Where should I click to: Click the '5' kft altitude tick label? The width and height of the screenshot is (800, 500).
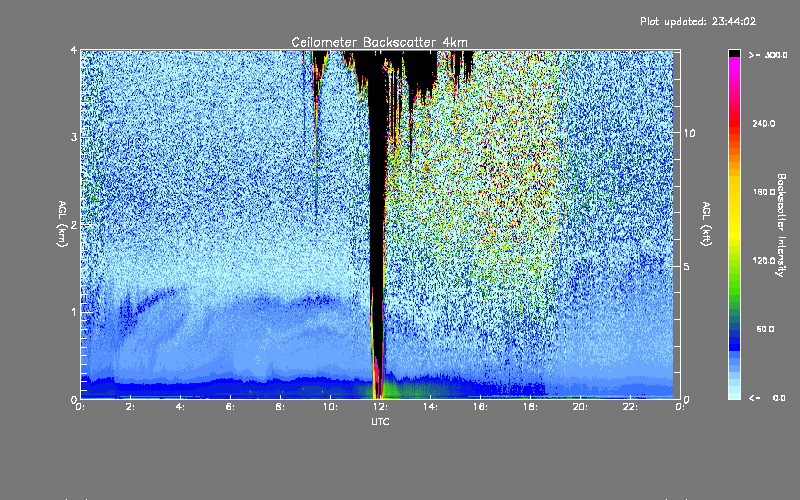pos(687,266)
